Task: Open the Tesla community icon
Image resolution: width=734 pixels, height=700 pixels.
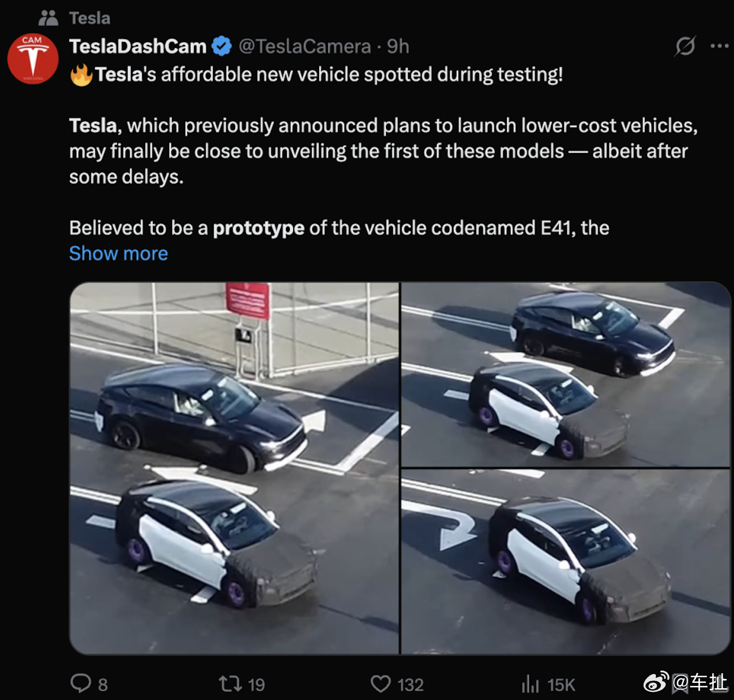Action: pyautogui.click(x=48, y=18)
